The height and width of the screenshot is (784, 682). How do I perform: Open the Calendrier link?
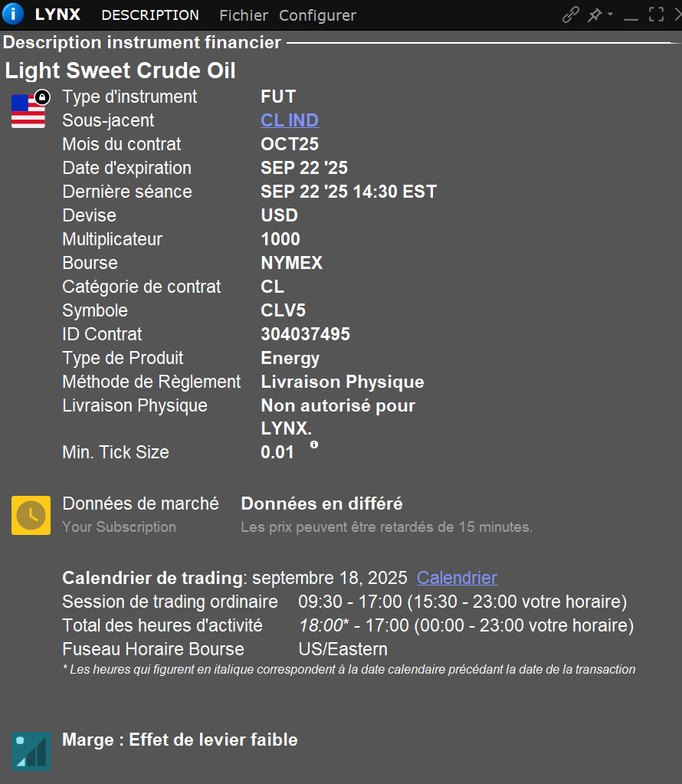pyautogui.click(x=457, y=578)
